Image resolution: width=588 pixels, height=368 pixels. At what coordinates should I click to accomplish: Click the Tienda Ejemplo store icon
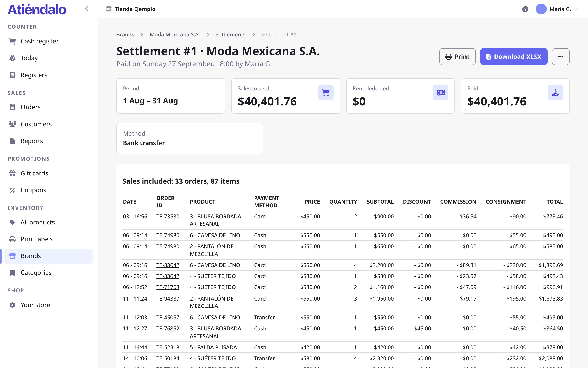(x=109, y=9)
